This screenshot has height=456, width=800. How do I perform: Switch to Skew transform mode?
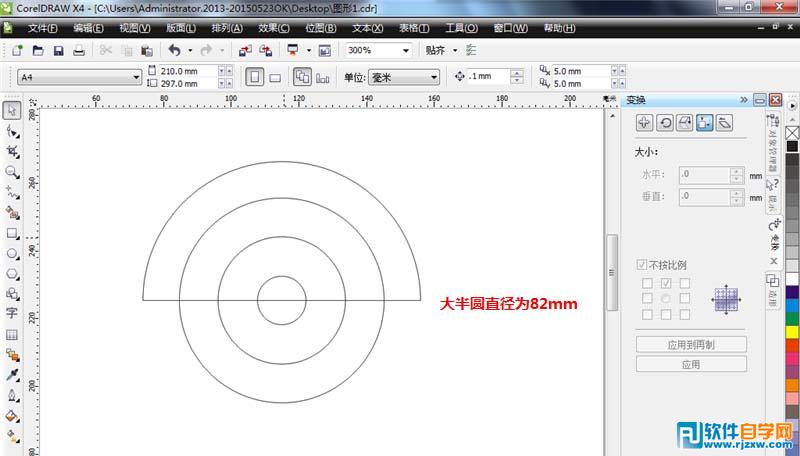click(724, 122)
